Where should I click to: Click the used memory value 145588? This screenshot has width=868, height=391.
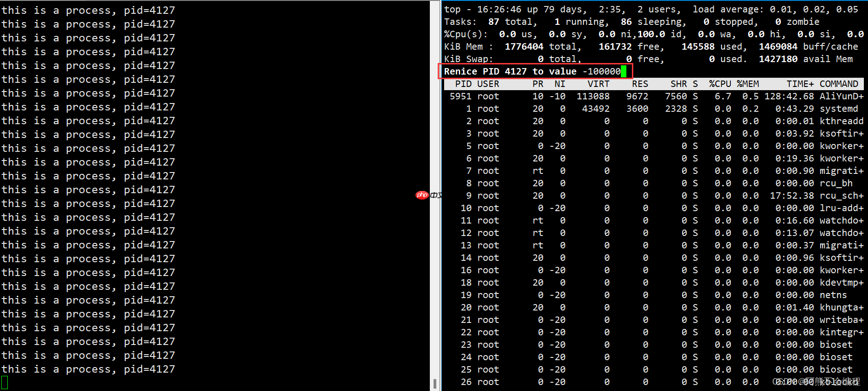coord(698,46)
